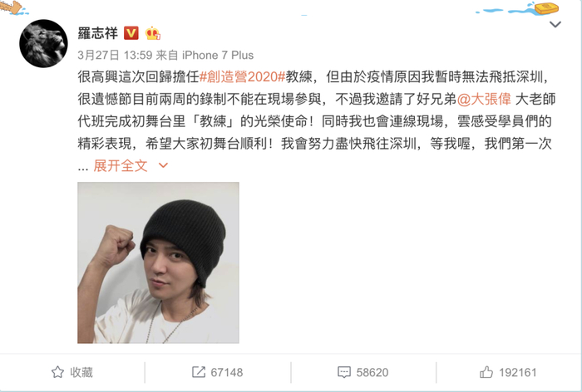
Task: Click the chevron beside 展开全文
Action: 163,165
